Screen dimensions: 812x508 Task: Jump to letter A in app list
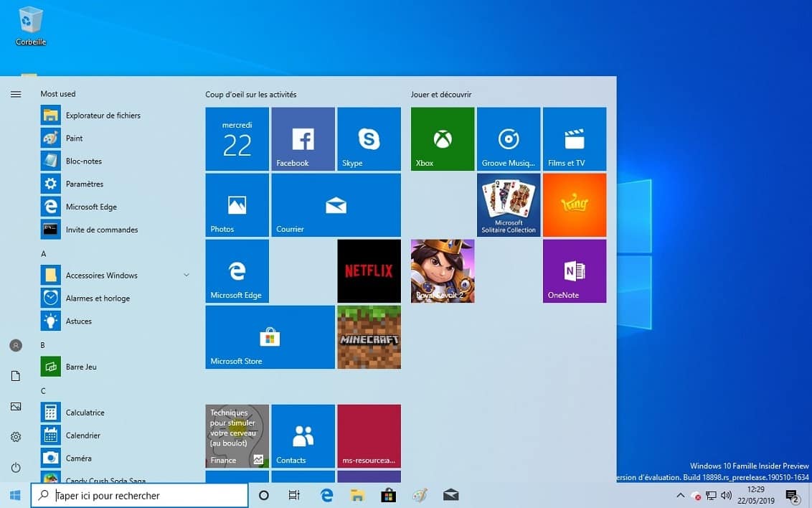[x=44, y=254]
